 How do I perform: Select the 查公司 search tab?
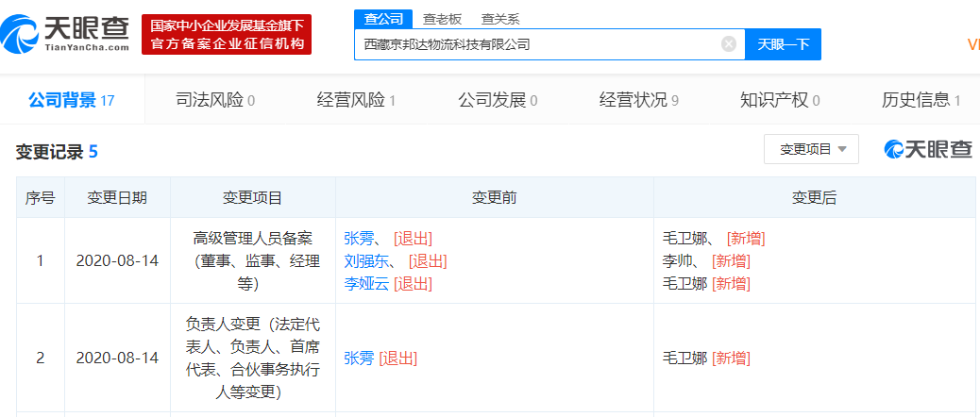[x=383, y=18]
